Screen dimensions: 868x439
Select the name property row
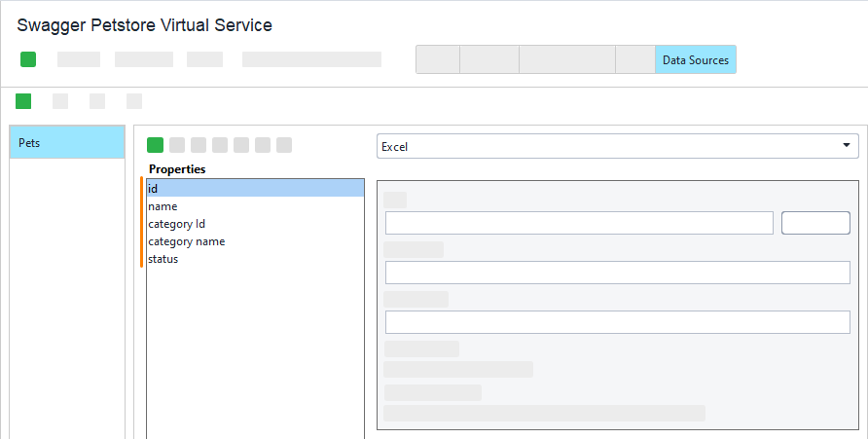click(x=255, y=206)
